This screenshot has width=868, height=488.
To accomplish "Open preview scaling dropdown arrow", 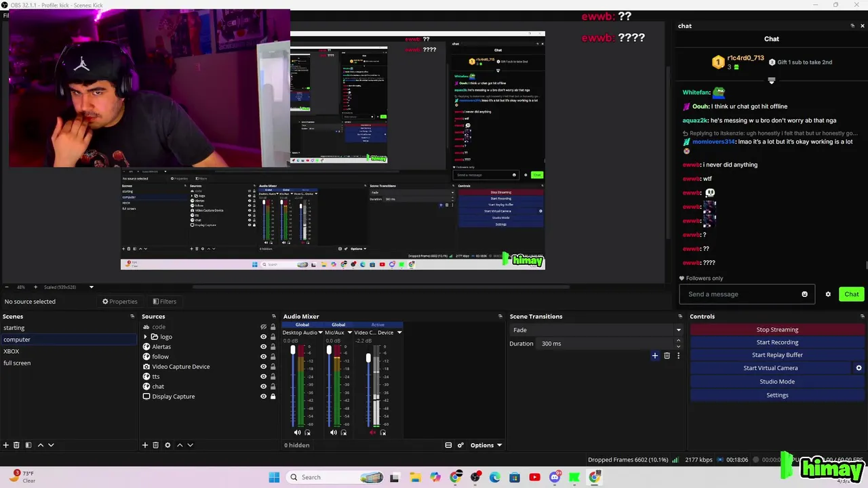I will coord(92,287).
